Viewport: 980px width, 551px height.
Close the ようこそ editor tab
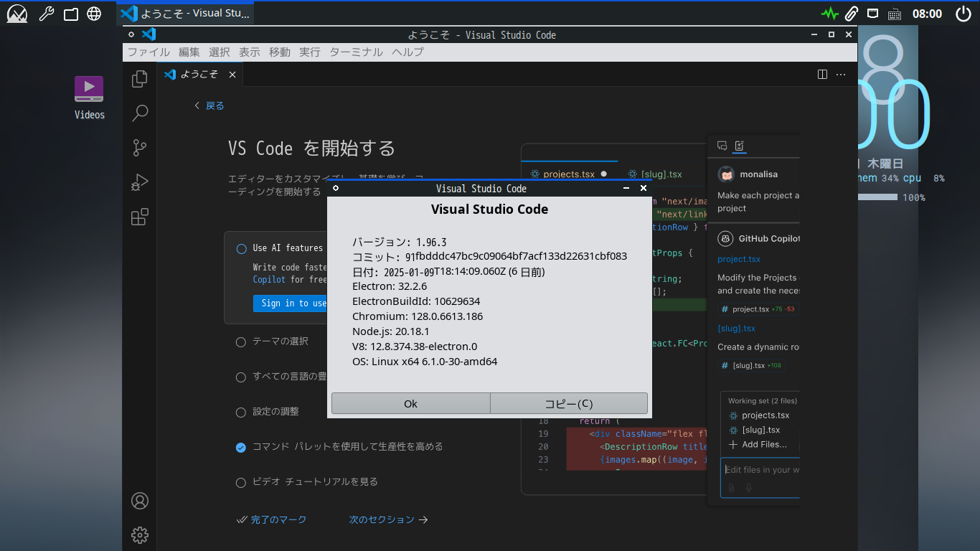232,75
